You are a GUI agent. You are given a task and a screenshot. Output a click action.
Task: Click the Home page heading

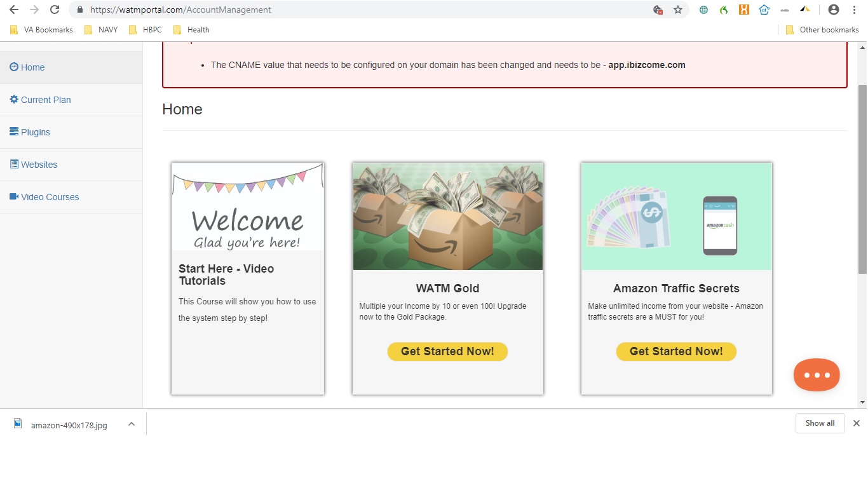click(x=182, y=109)
